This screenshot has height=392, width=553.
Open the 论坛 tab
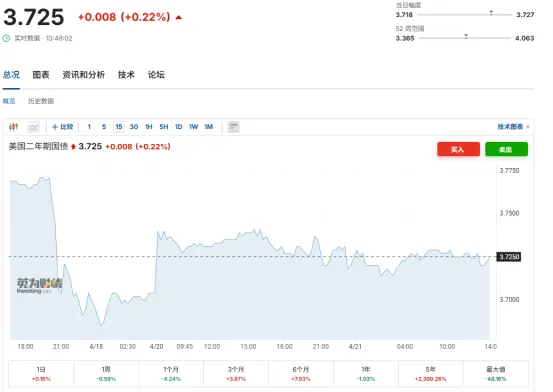click(x=156, y=75)
